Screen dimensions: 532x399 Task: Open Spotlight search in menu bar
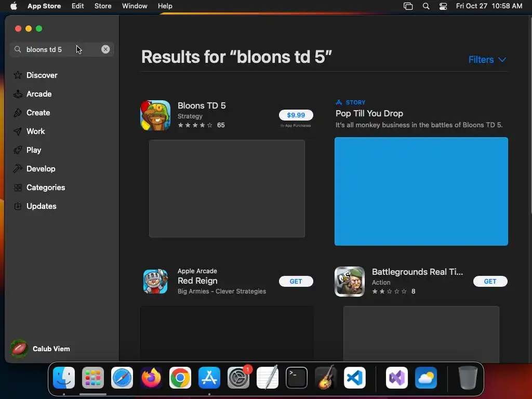click(x=426, y=6)
